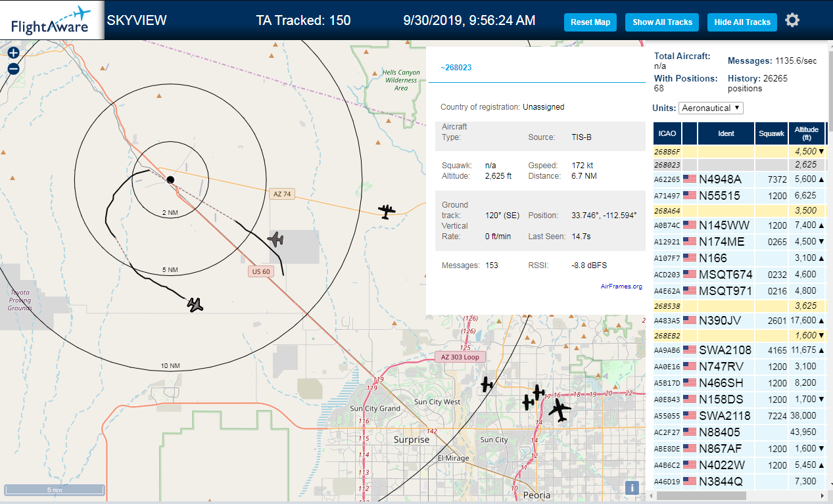Select aircraft icon near AZ 303 Loop
833x504 pixels.
click(487, 384)
